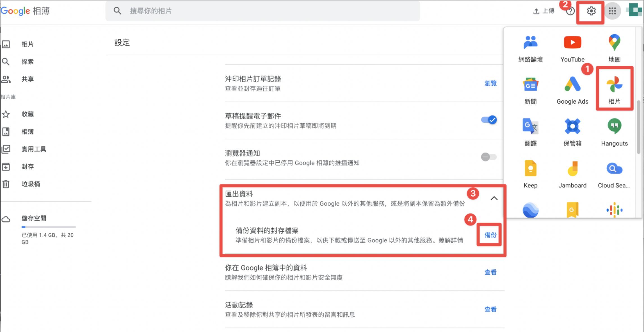
Task: Open the settings gear icon
Action: point(591,11)
